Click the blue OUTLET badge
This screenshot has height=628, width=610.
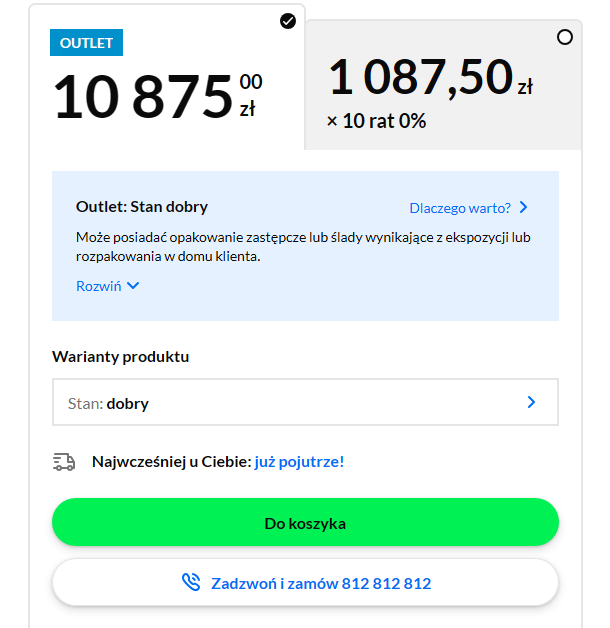point(87,43)
